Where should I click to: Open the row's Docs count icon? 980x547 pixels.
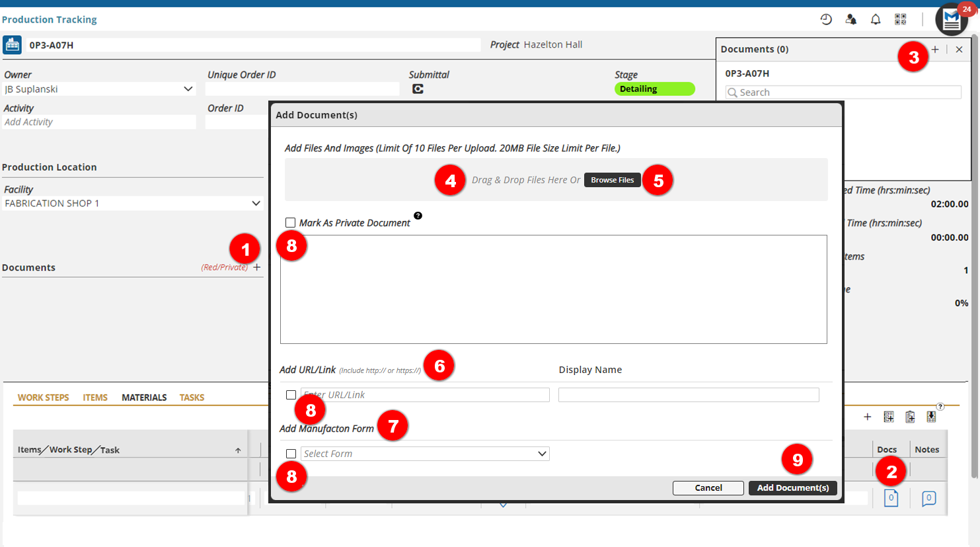(891, 498)
